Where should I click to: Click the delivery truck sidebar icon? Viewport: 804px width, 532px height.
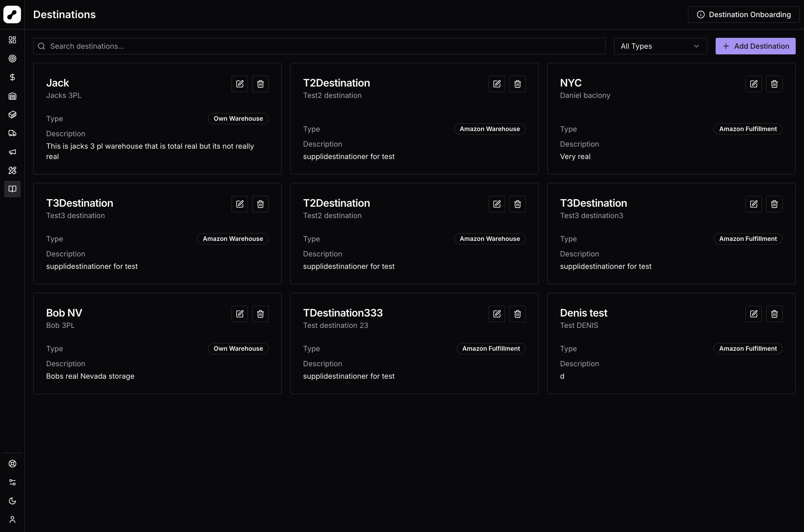point(12,133)
